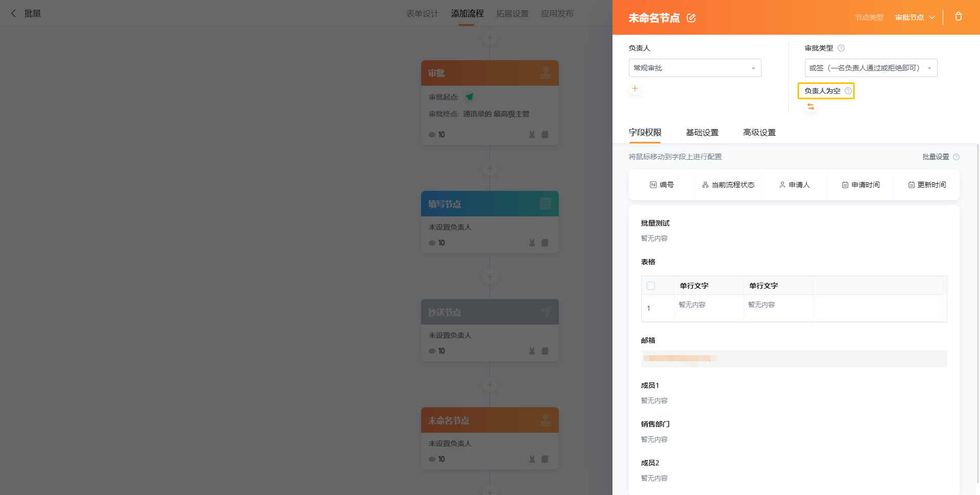Select the 填写节点 card header
This screenshot has width=980, height=495.
(490, 204)
